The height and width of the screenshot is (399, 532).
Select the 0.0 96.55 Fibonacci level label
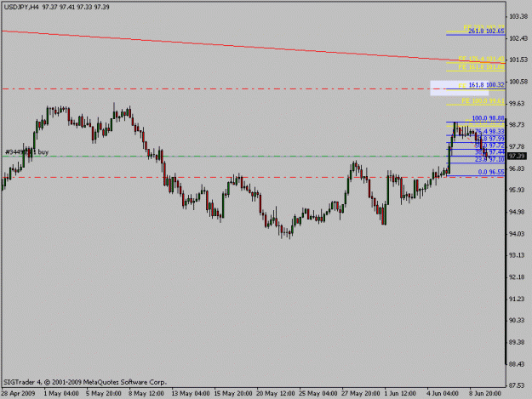[x=491, y=172]
